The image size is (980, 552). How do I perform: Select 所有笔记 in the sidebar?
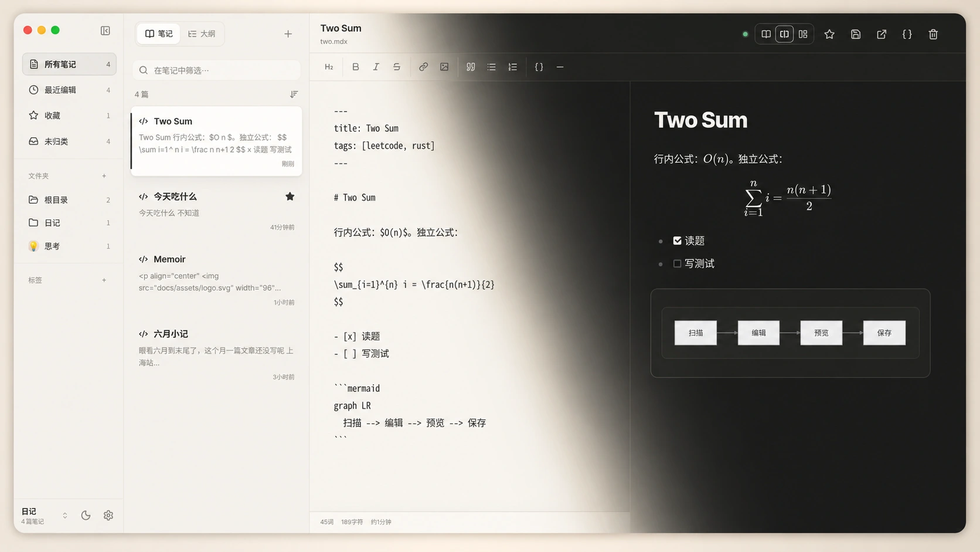click(69, 64)
